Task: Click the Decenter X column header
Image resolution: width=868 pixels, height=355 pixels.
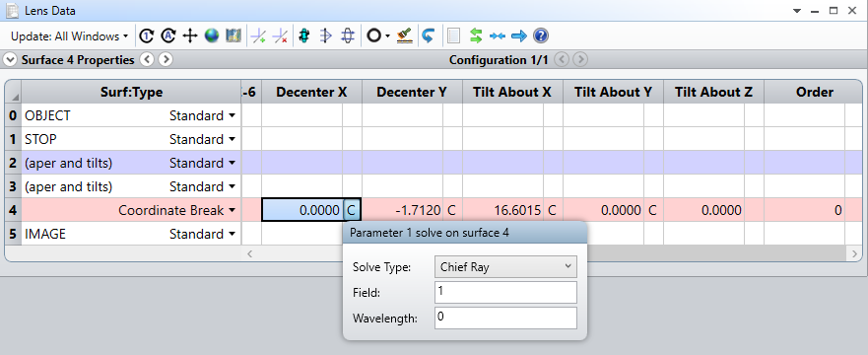Action: pyautogui.click(x=311, y=92)
